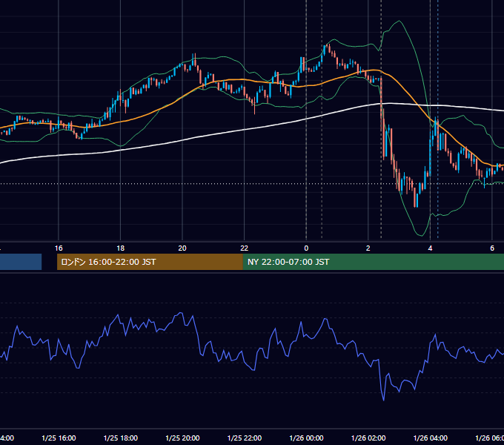Click the ロンドン 16:00-22:00 JST session bar

[x=150, y=262]
